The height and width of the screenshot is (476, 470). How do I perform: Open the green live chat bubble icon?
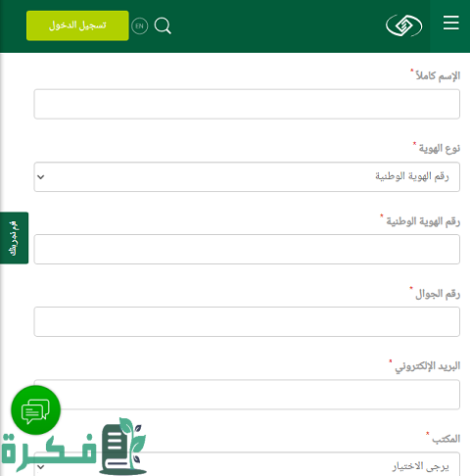(35, 410)
